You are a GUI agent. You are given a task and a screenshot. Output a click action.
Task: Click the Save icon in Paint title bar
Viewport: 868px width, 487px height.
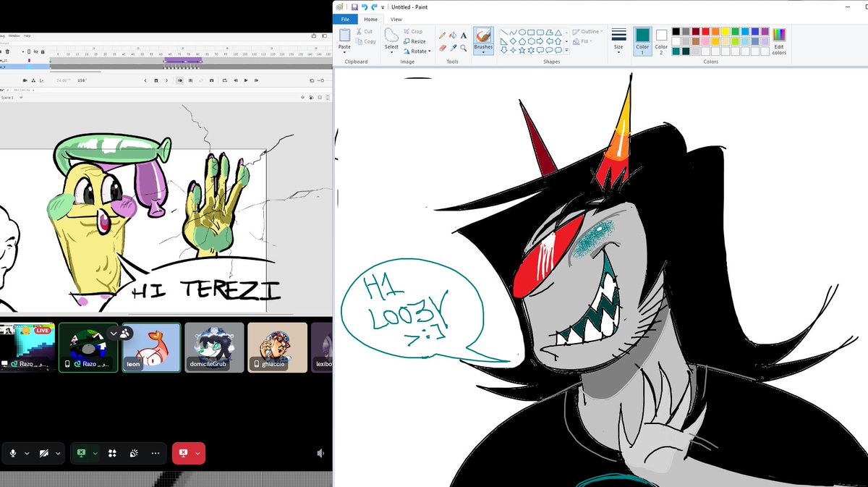click(x=354, y=7)
